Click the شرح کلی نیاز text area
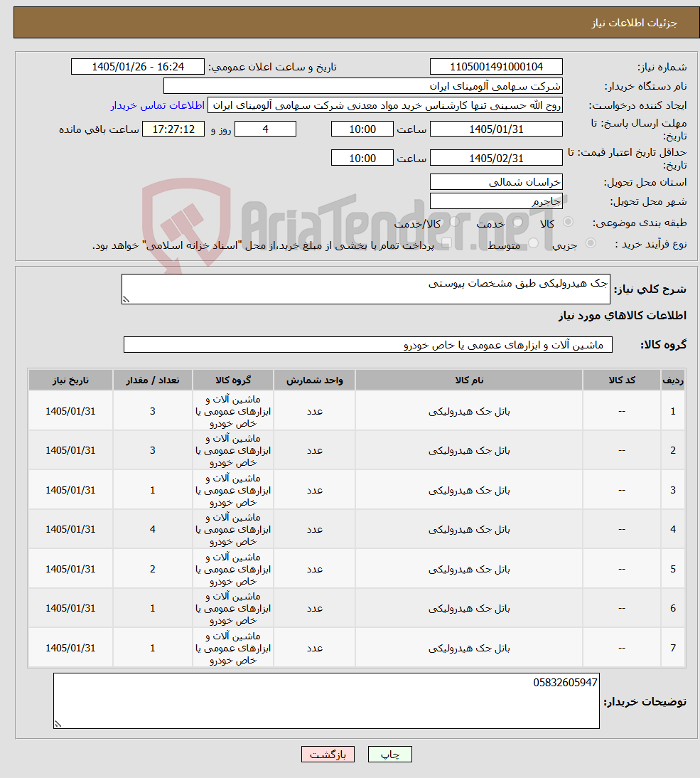Screen dimensions: 700x778 click(x=366, y=289)
